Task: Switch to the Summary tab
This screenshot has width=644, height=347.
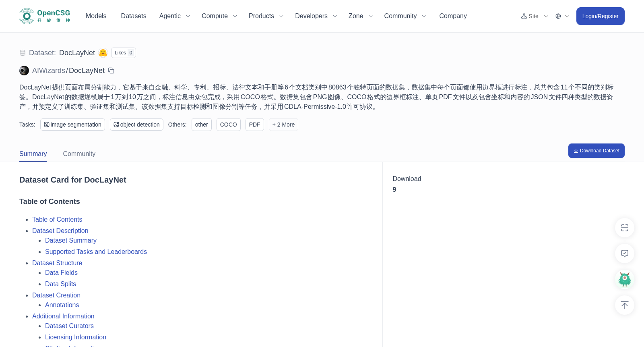Action: [x=33, y=154]
